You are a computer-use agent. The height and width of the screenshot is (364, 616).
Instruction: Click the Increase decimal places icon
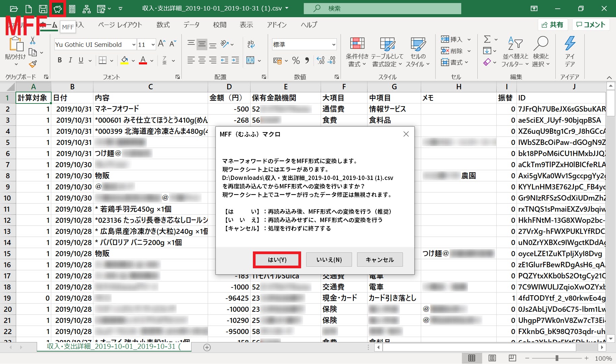coord(321,61)
